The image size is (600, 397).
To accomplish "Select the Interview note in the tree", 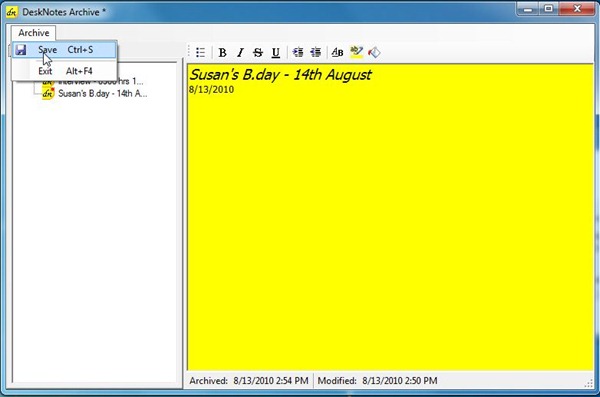I will 100,82.
